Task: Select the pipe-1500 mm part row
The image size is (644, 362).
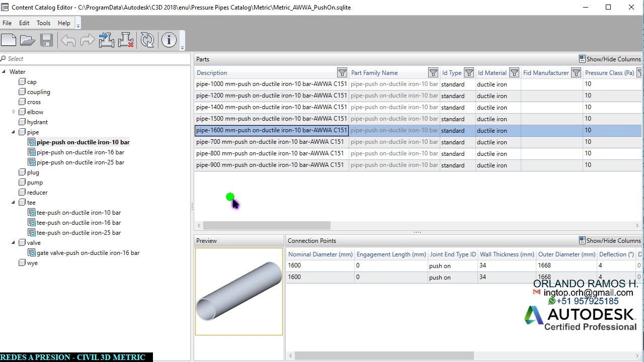Action: click(x=418, y=119)
